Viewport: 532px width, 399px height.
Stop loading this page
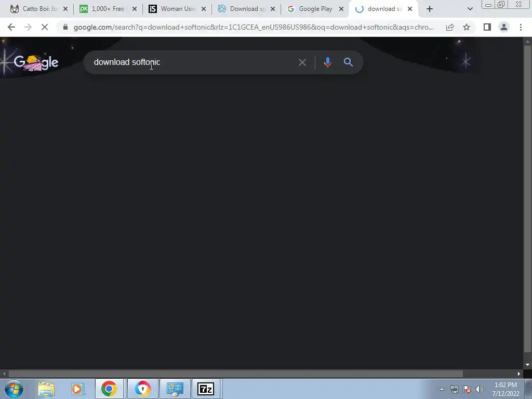pyautogui.click(x=45, y=27)
